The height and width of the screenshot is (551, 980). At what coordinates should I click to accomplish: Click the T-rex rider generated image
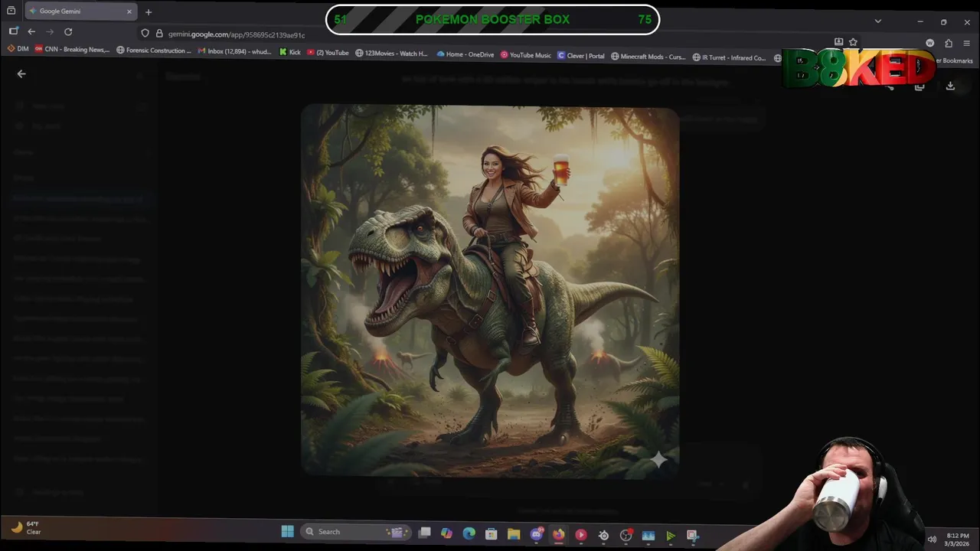tap(490, 292)
